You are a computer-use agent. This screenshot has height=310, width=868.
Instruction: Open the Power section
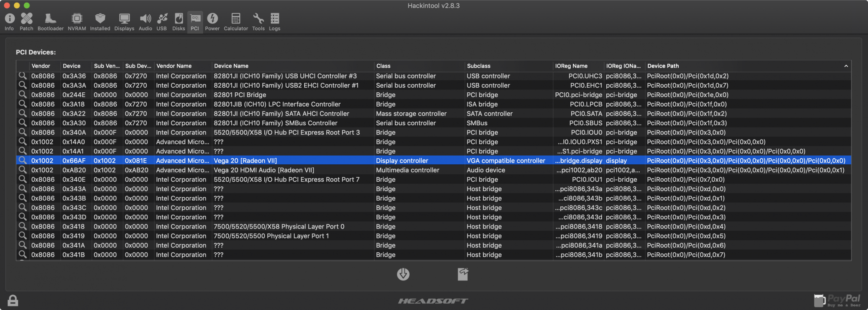click(x=212, y=22)
